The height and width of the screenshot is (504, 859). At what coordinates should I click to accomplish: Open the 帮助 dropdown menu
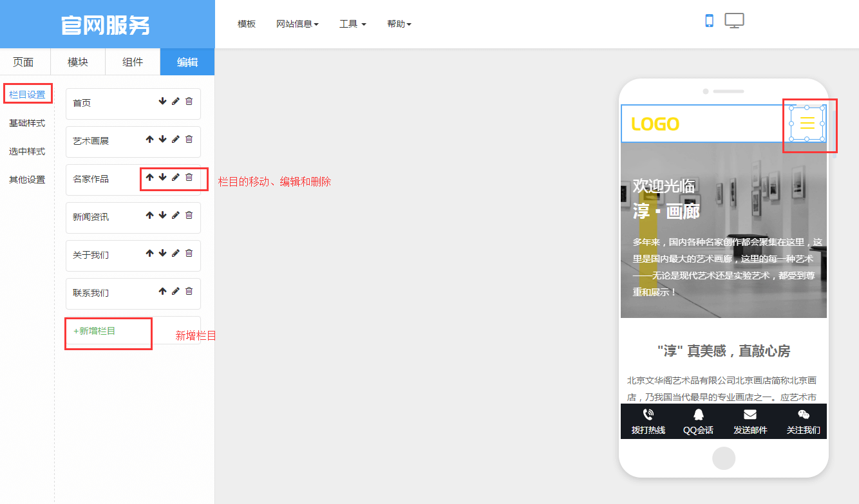(399, 24)
